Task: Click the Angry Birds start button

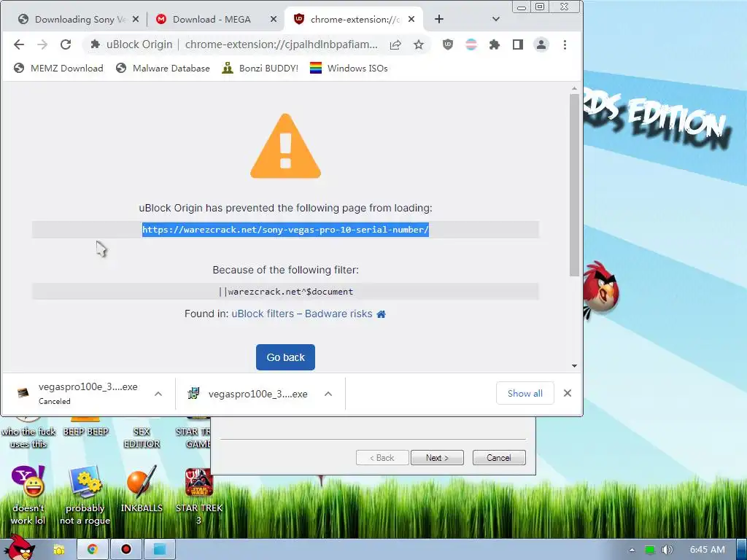Action: [x=19, y=548]
